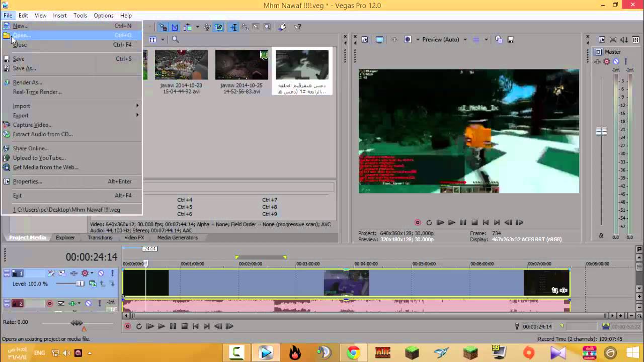The image size is (644, 362).
Task: Click Make Compositing Parent on track 1
Action: point(102,284)
